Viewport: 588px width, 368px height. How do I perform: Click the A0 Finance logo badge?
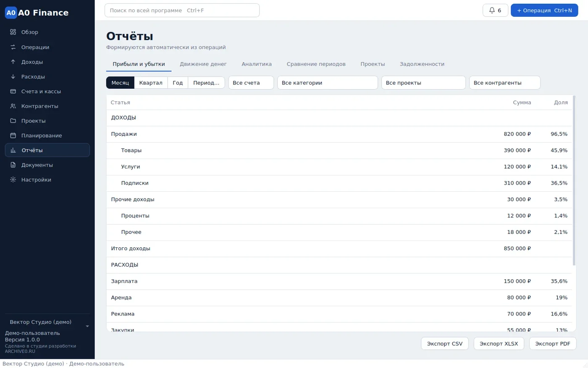11,13
